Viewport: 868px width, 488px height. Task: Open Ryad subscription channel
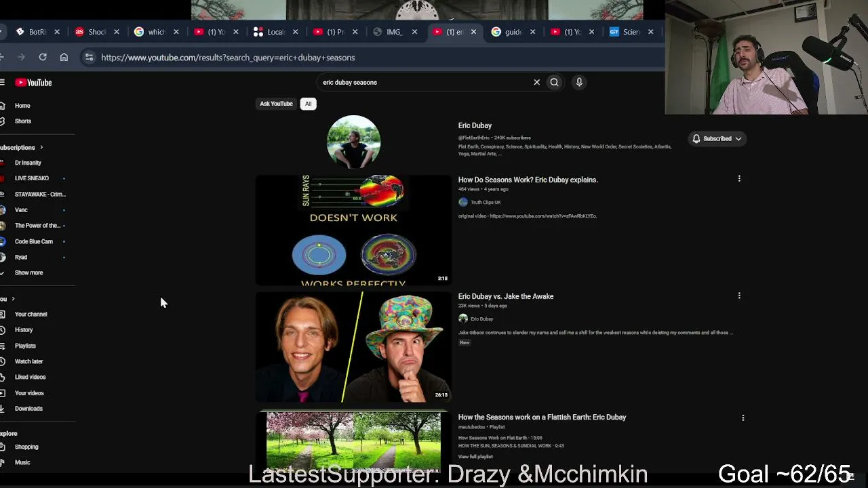(21, 258)
